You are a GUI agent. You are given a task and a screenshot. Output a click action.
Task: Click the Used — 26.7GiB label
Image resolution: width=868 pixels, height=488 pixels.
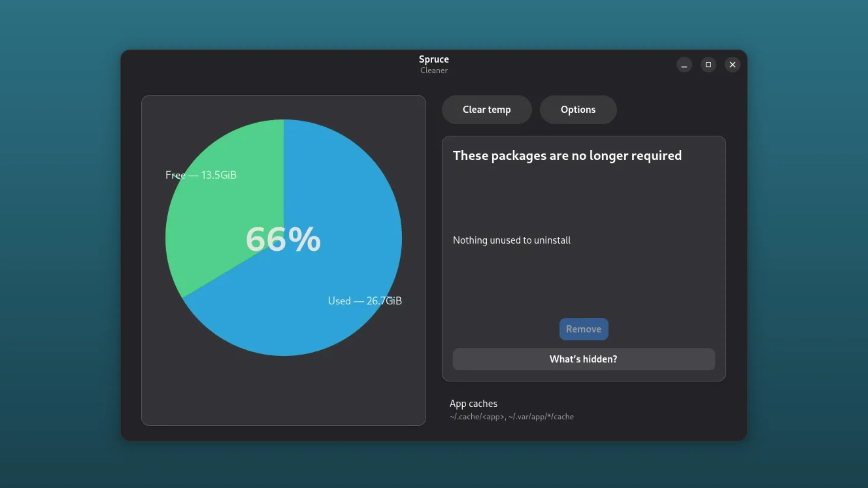(x=365, y=301)
